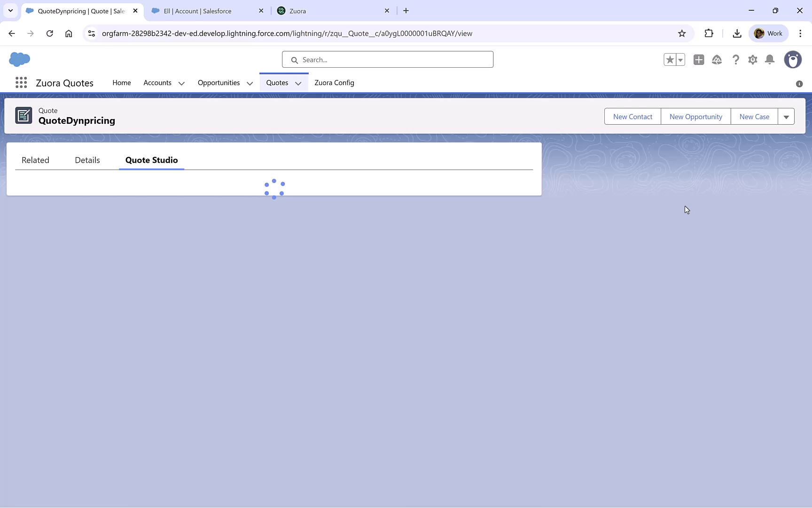The width and height of the screenshot is (812, 508).
Task: Click inside the Search bar
Action: tap(387, 59)
